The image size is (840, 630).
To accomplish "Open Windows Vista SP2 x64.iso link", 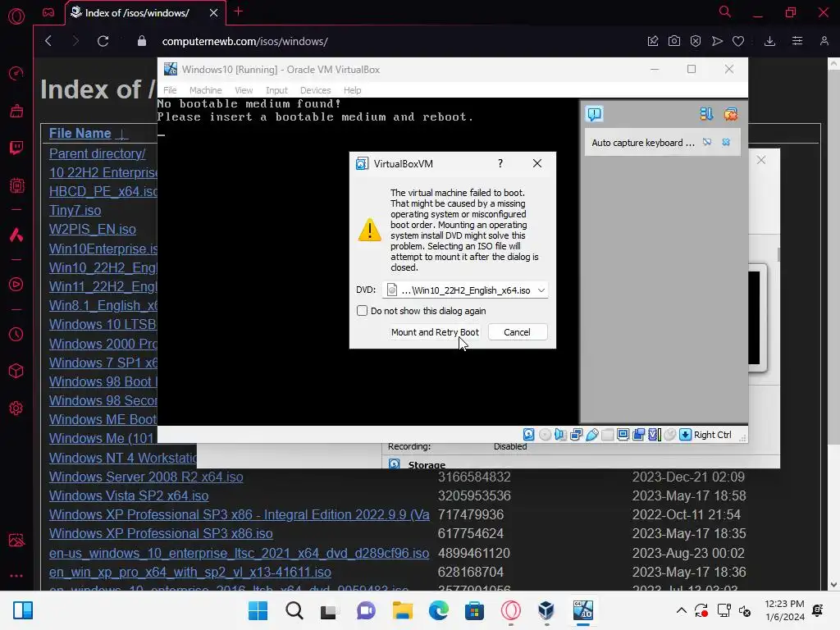I will click(x=129, y=495).
